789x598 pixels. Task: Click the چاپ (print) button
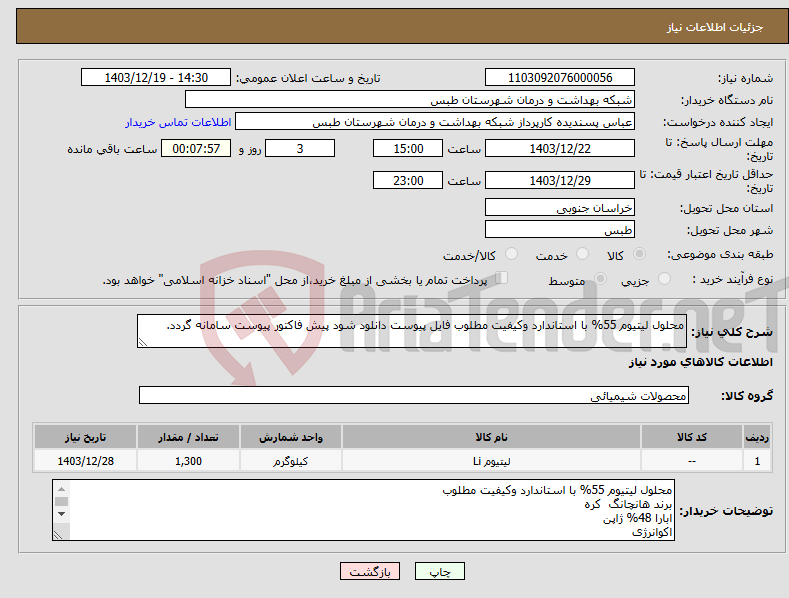tap(439, 571)
